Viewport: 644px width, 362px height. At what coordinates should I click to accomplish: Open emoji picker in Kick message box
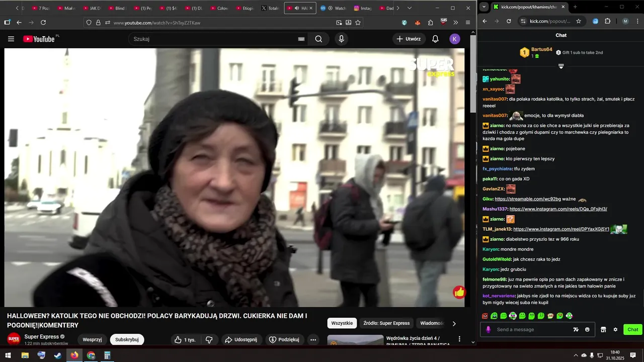point(587,329)
